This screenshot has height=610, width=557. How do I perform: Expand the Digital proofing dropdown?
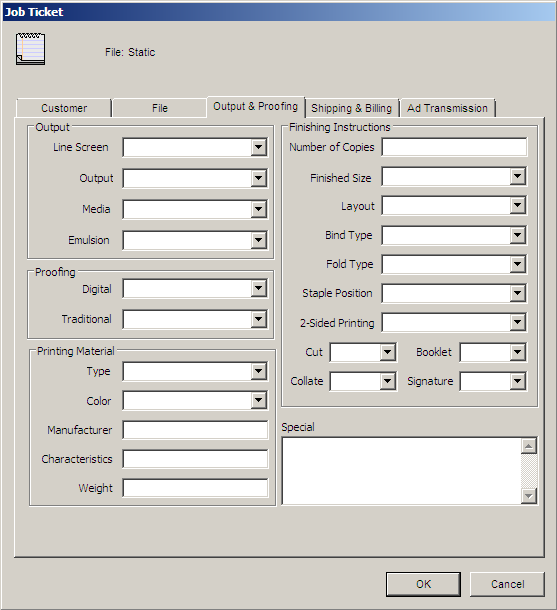pos(258,289)
